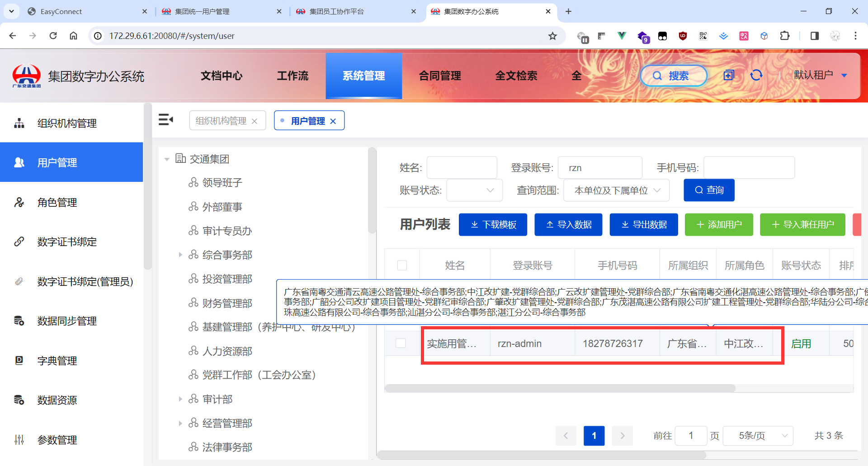Viewport: 868px width, 466px height.
Task: Navigate back in the browser
Action: coord(13,36)
